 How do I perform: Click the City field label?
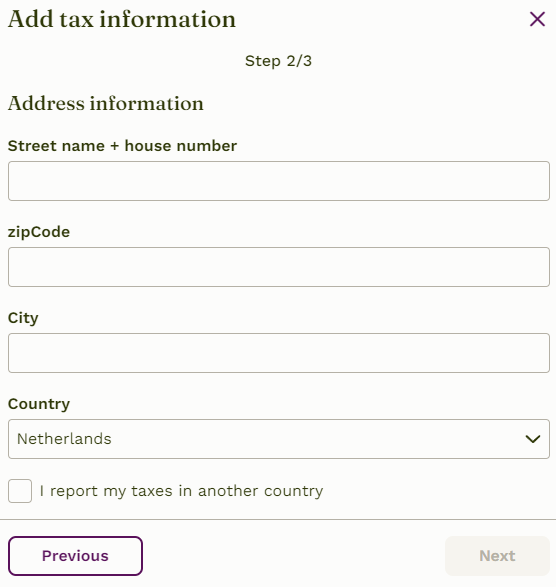(x=23, y=318)
